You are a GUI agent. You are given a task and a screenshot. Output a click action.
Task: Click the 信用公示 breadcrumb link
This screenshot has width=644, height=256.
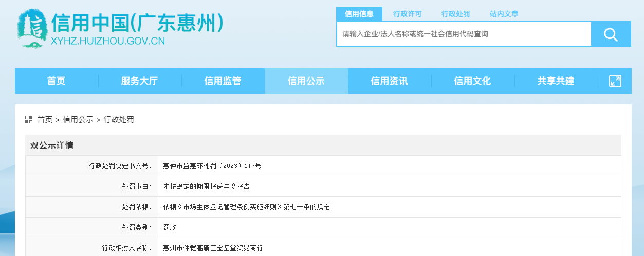(x=78, y=120)
